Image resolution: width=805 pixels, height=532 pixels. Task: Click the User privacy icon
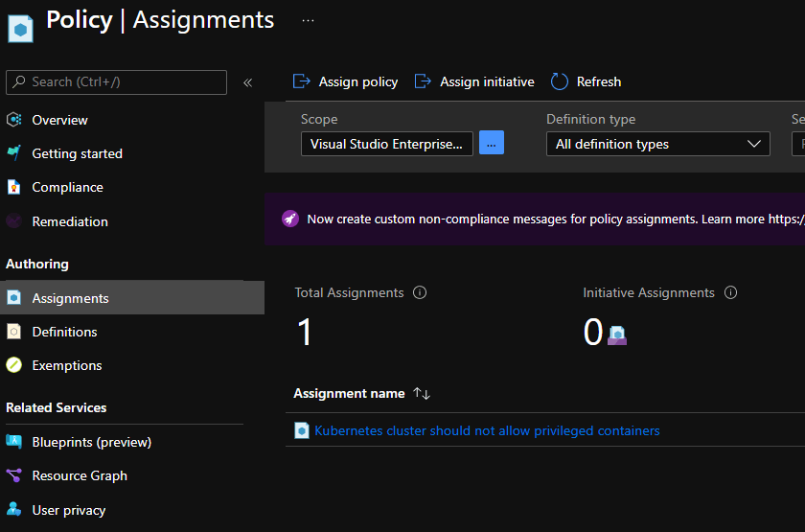tap(13, 510)
